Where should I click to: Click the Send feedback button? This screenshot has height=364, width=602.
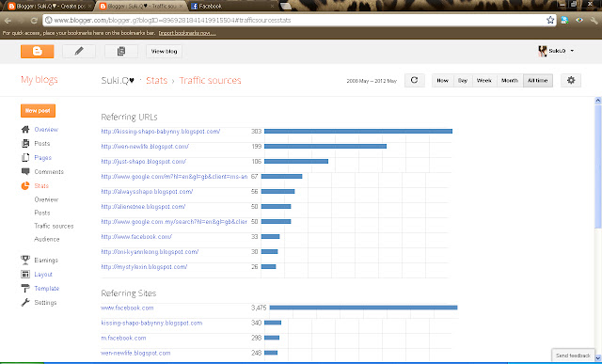point(573,356)
